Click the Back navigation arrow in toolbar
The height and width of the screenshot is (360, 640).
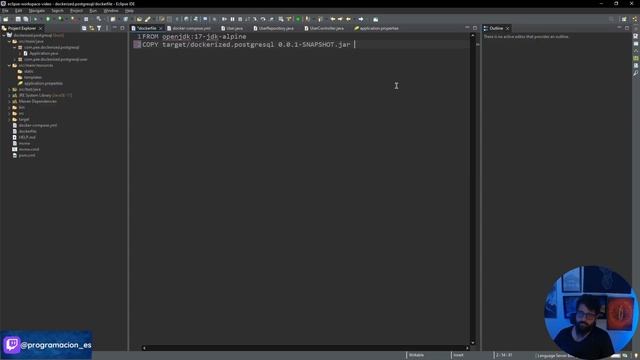coord(348,19)
